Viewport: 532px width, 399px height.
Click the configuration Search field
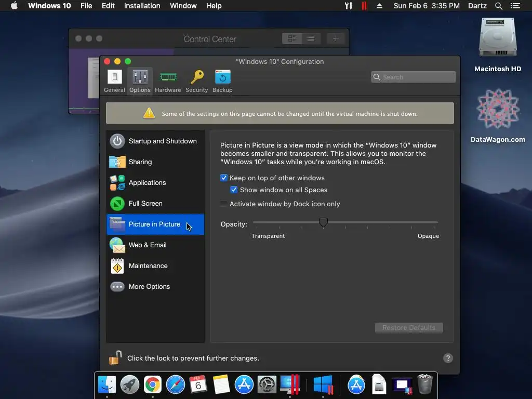click(x=413, y=77)
